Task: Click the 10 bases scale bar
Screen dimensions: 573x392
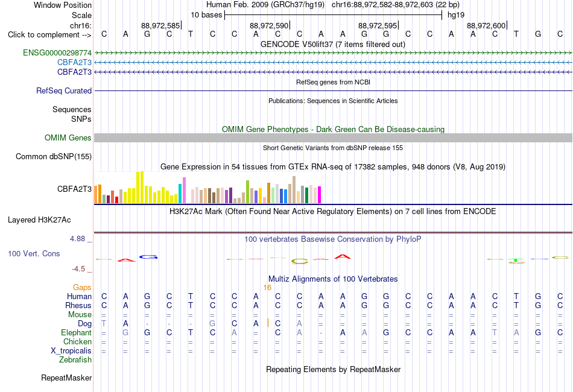Action: 333,15
